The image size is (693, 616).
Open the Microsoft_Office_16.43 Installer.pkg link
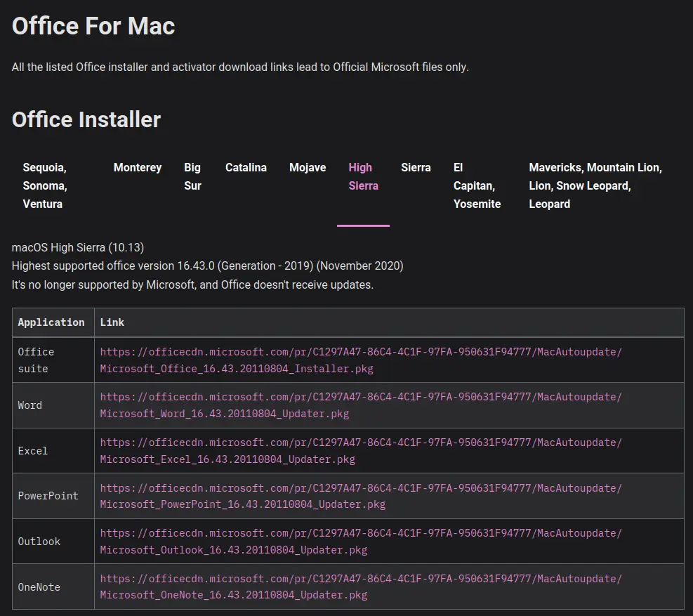(x=361, y=360)
